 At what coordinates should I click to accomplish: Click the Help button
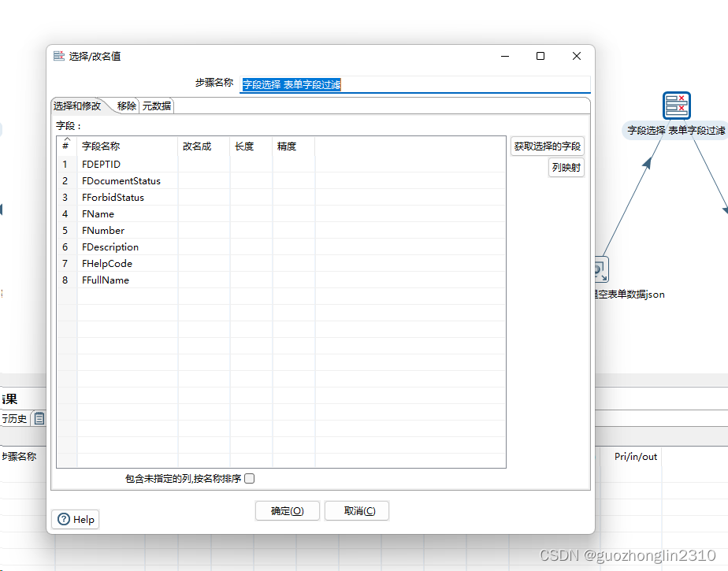tap(75, 519)
